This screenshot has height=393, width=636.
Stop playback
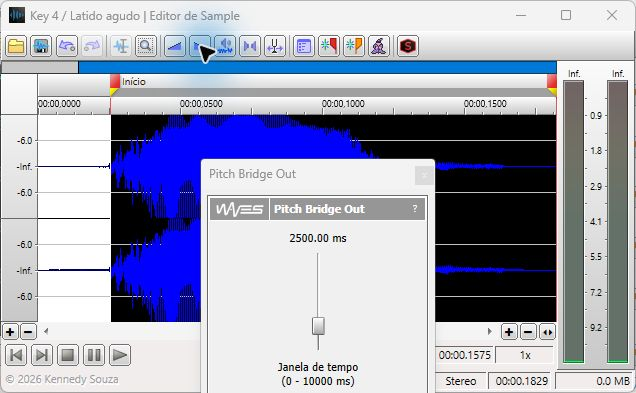(x=68, y=355)
